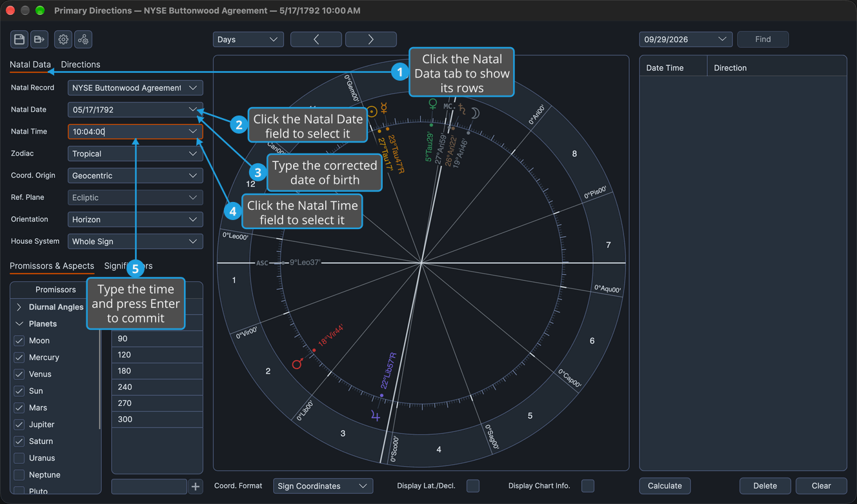Click the new aspect input field
The height and width of the screenshot is (504, 857).
[149, 487]
